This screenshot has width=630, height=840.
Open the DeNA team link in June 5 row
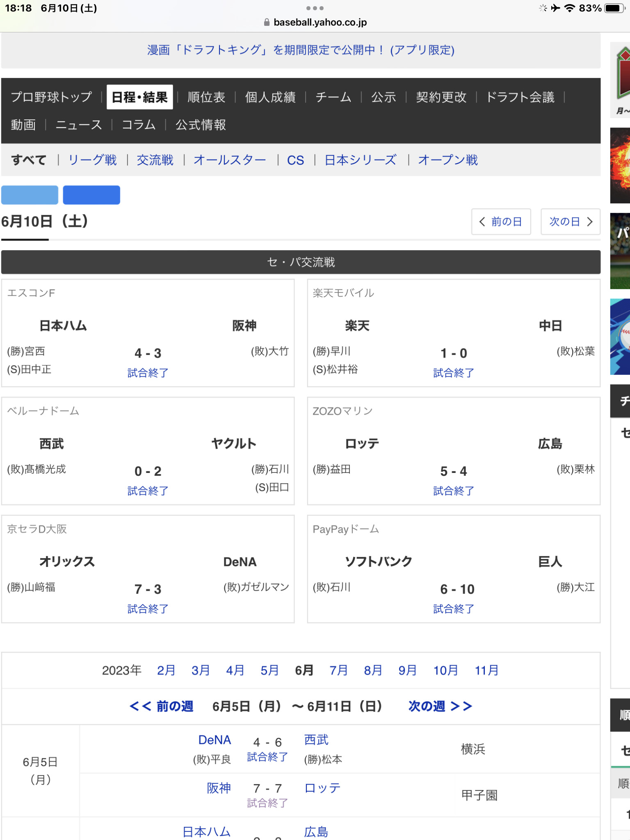tap(215, 740)
